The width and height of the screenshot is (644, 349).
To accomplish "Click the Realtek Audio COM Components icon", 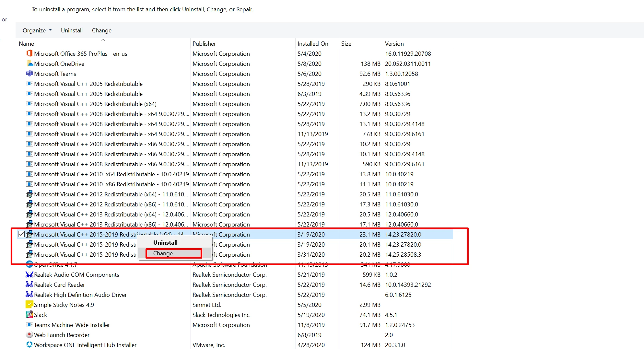I will point(29,274).
